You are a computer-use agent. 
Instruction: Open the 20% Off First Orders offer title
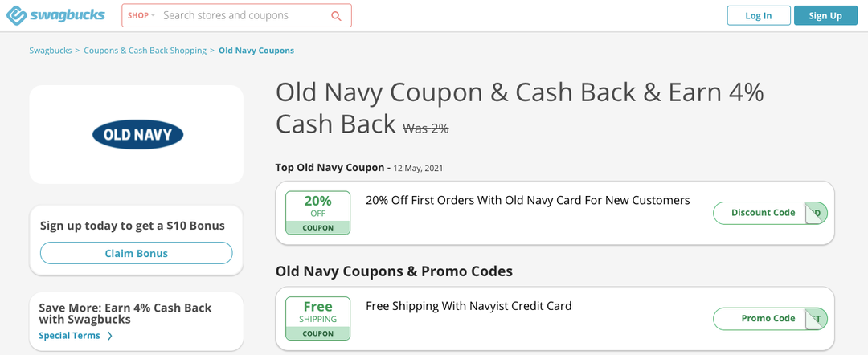point(527,200)
